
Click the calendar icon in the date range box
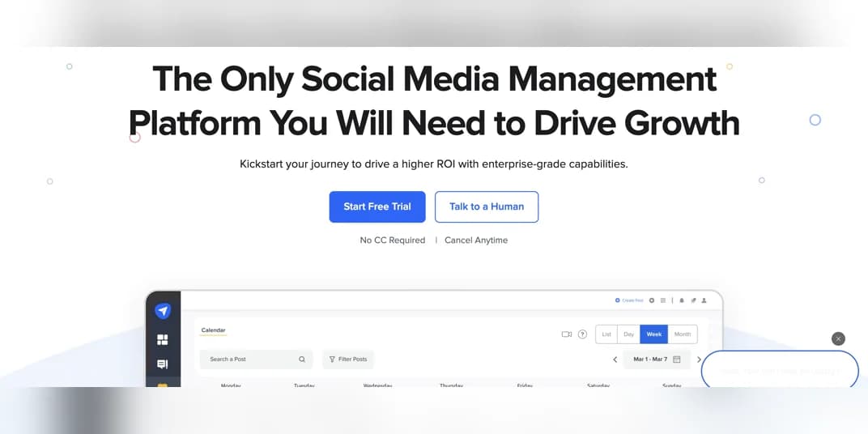[676, 360]
